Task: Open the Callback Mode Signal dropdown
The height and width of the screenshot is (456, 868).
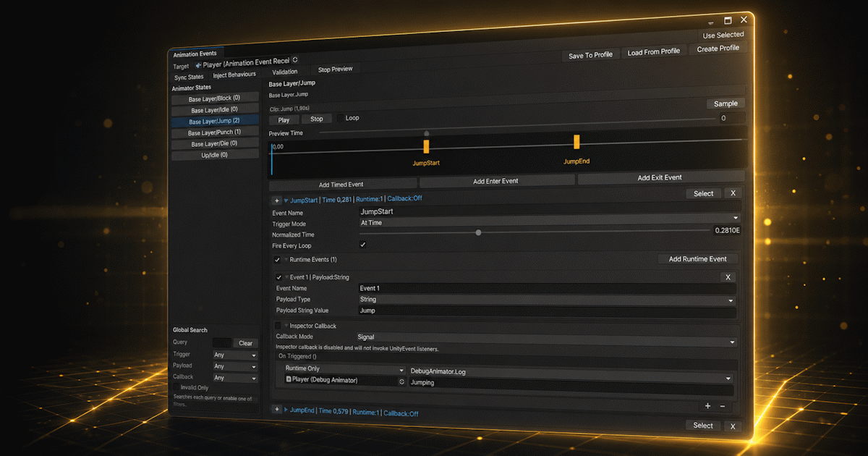Action: (x=547, y=338)
